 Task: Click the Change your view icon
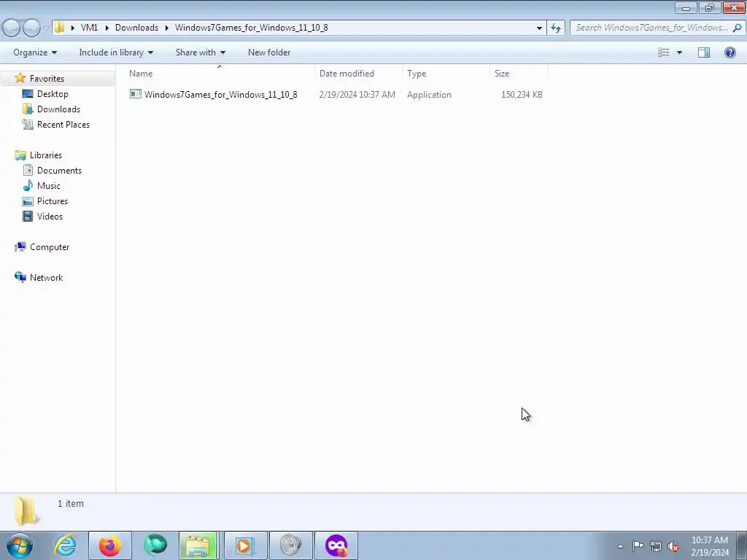[x=664, y=52]
